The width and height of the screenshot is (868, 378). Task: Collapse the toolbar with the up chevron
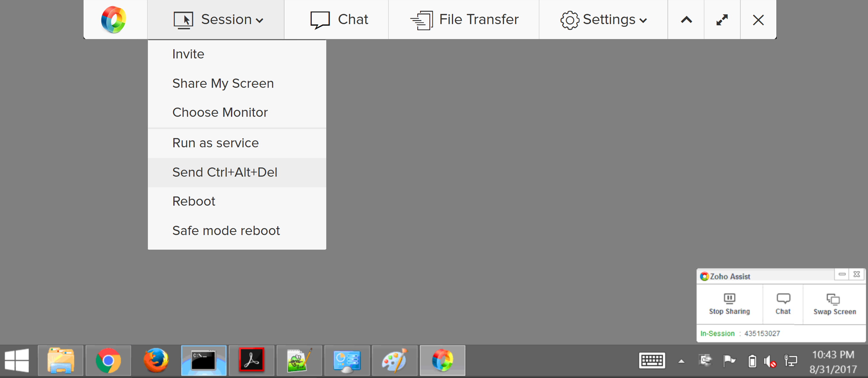(x=686, y=20)
